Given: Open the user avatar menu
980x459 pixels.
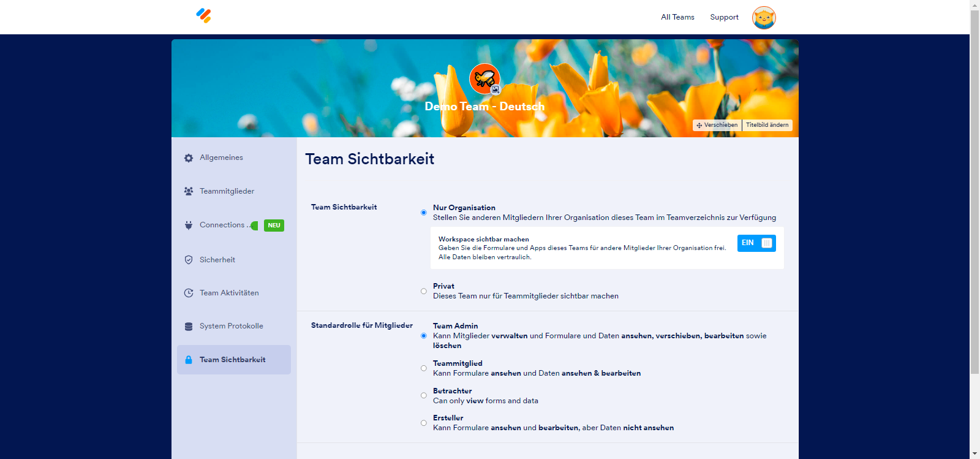Looking at the screenshot, I should coord(764,18).
